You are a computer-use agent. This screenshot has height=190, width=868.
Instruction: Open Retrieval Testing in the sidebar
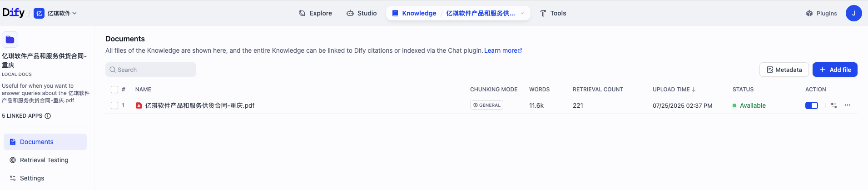pyautogui.click(x=44, y=160)
